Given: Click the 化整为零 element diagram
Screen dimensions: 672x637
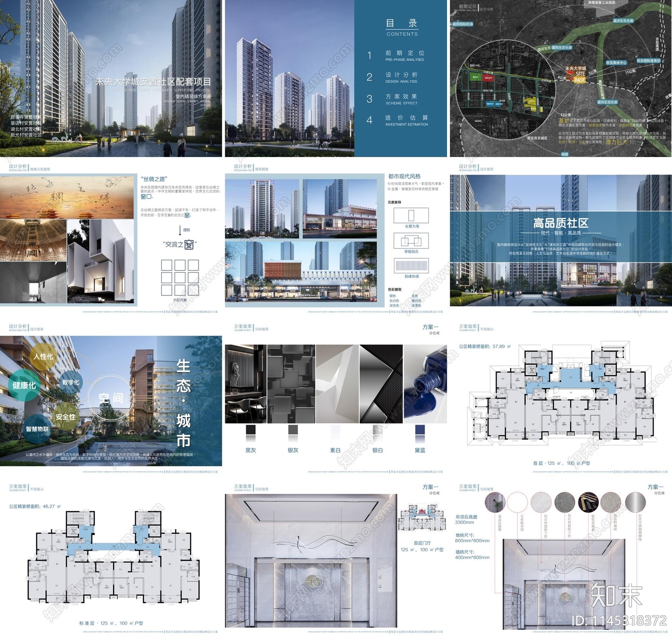Looking at the screenshot, I should (411, 215).
